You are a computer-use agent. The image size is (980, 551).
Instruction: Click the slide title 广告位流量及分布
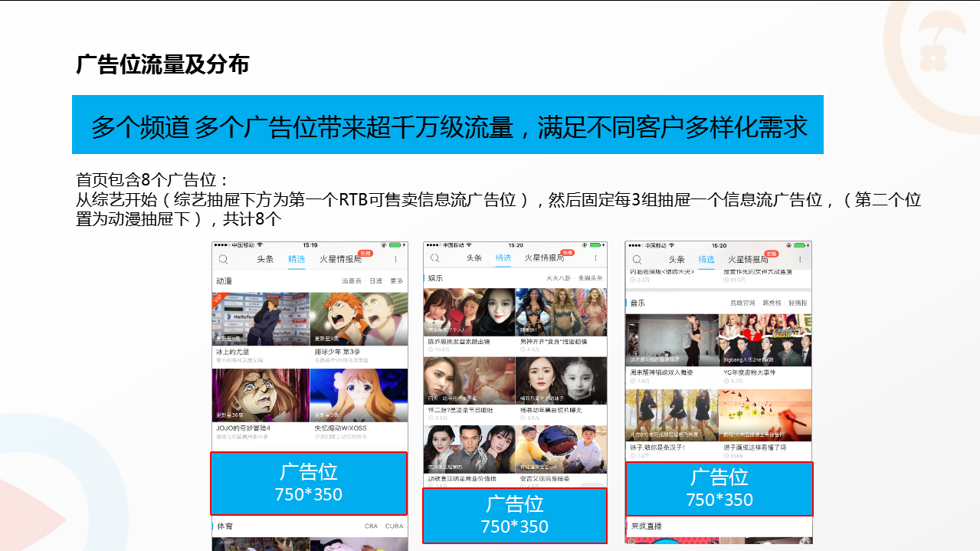point(162,64)
